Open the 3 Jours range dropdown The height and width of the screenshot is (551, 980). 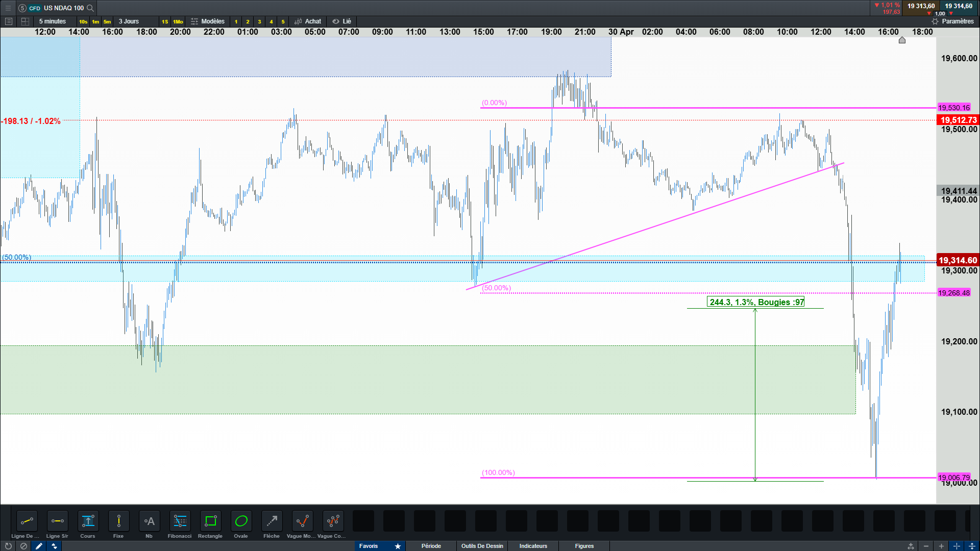(x=129, y=21)
